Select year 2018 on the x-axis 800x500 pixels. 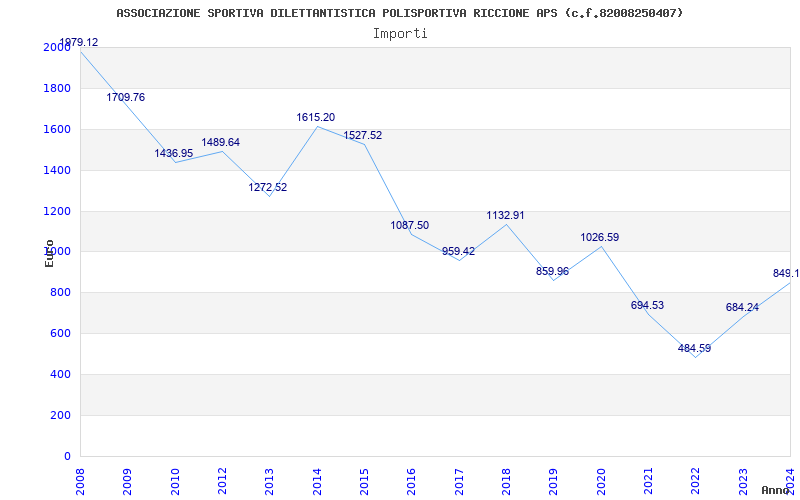point(507,481)
